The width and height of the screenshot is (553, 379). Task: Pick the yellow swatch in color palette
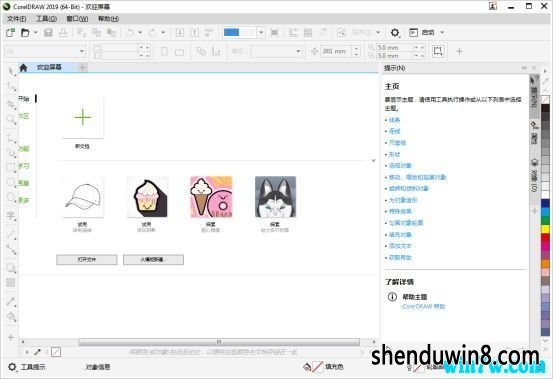tap(545, 230)
